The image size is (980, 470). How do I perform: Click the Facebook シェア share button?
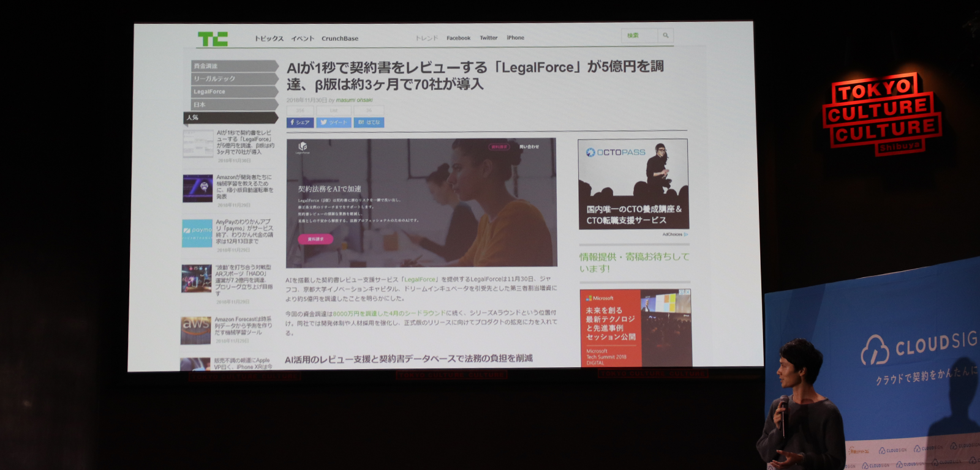(300, 122)
